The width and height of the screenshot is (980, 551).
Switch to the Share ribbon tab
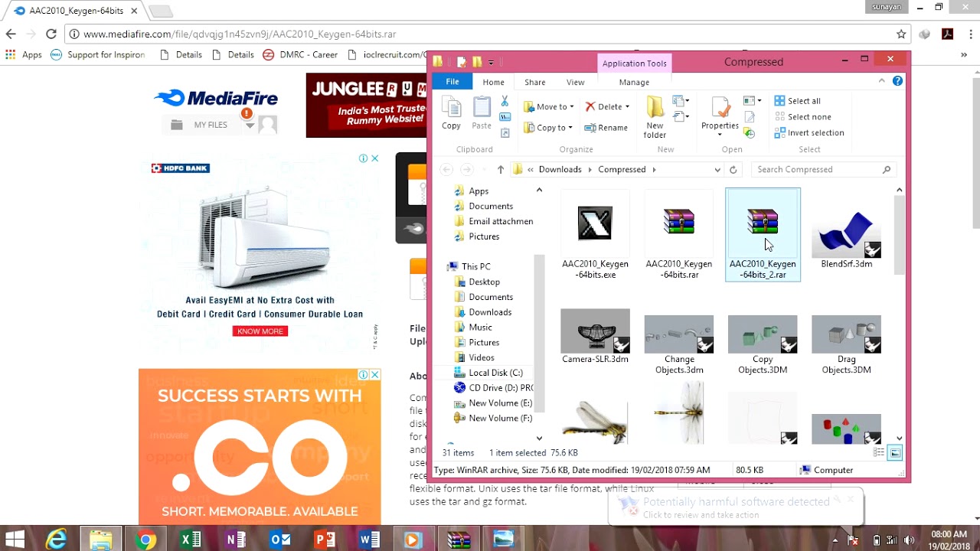pyautogui.click(x=535, y=82)
